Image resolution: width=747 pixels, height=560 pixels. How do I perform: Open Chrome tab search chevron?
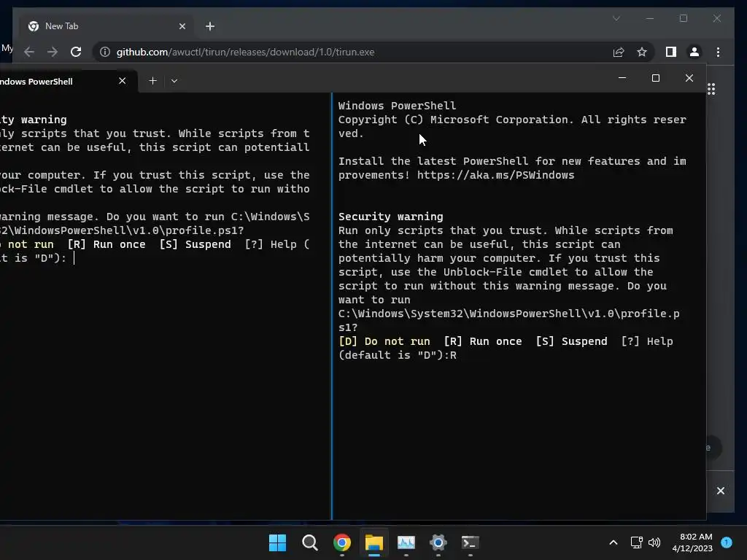pos(616,18)
